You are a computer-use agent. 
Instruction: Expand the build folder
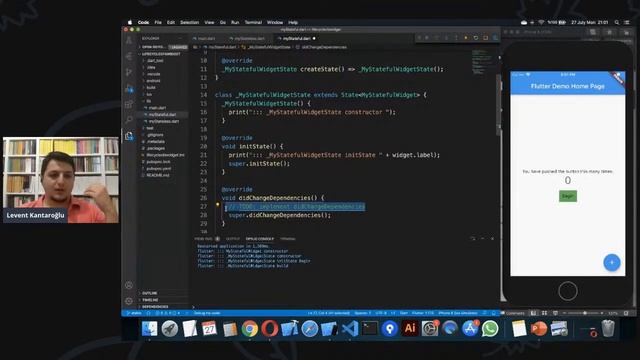click(151, 87)
